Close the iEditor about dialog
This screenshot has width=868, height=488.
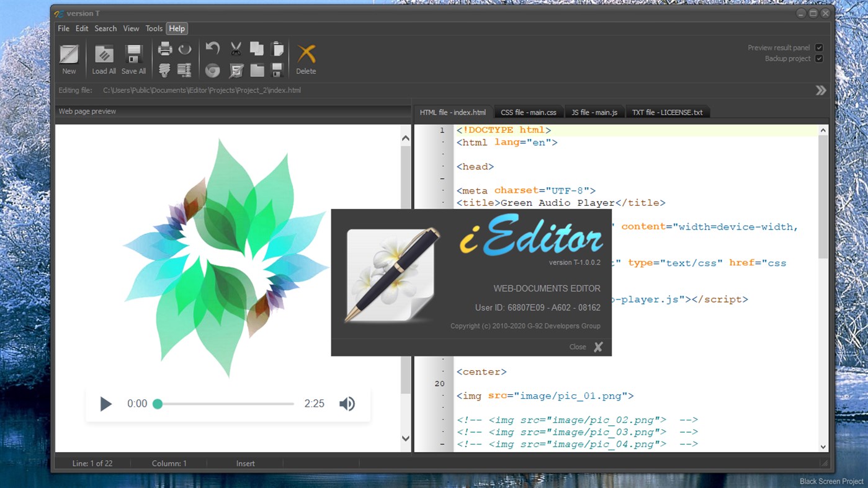(597, 347)
